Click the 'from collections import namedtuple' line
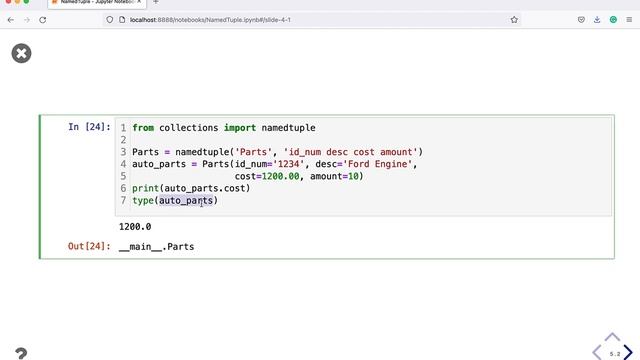Image resolution: width=640 pixels, height=360 pixels. [x=224, y=128]
